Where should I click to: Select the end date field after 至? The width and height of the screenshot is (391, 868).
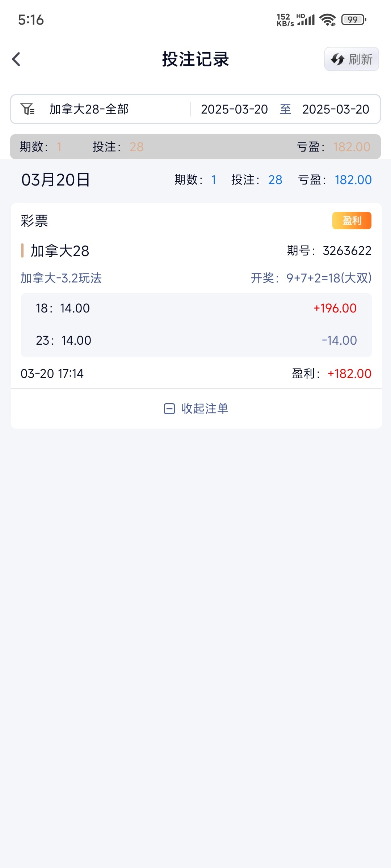[x=336, y=109]
